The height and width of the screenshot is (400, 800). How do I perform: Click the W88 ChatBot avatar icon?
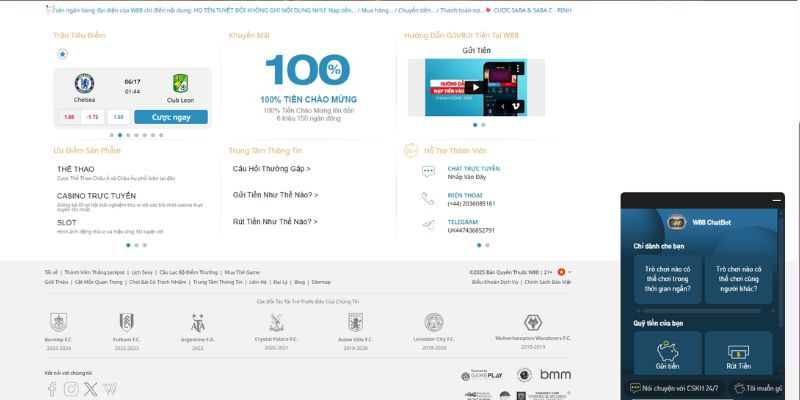(x=677, y=222)
